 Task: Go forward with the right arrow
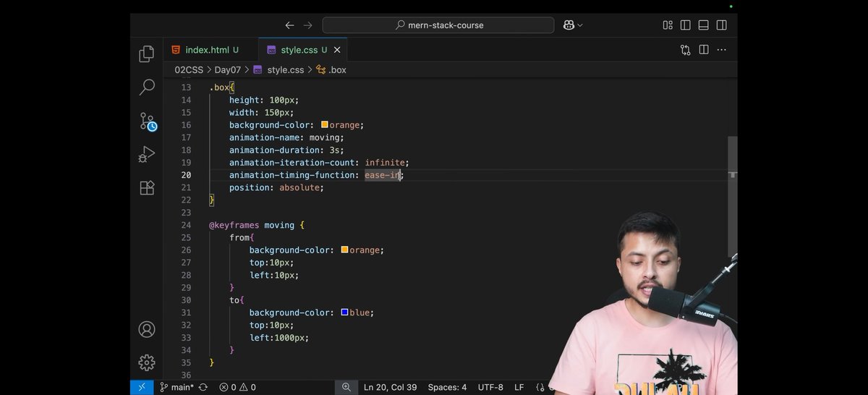(308, 25)
